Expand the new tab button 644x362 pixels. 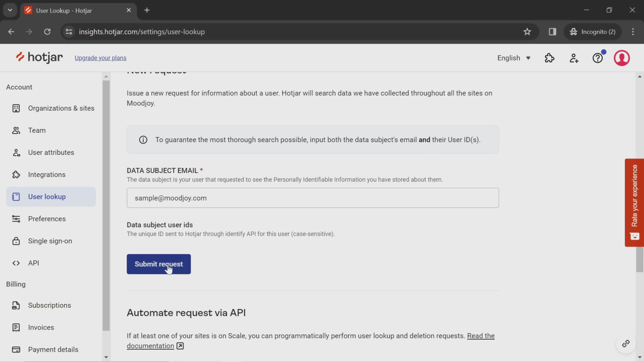pyautogui.click(x=147, y=10)
